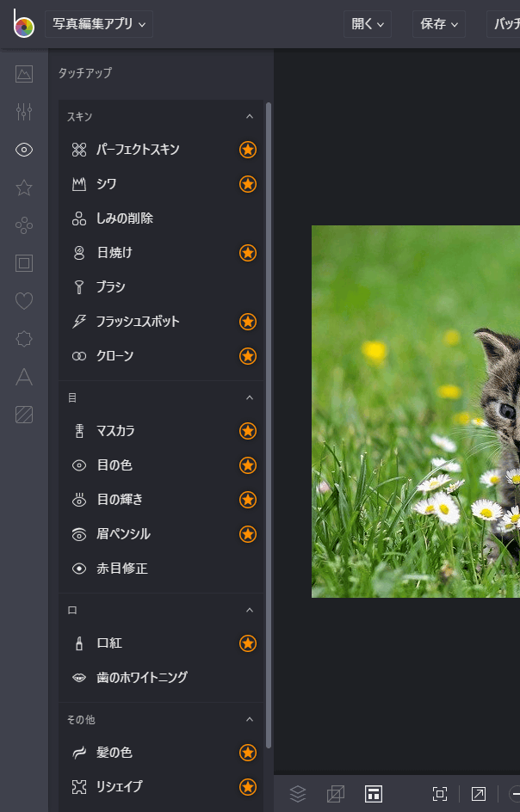This screenshot has height=812, width=520.
Task: Open the layers panel icon
Action: click(298, 793)
